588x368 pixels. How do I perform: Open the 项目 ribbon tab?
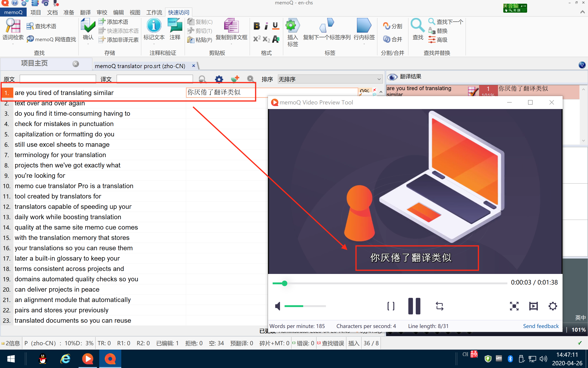[35, 12]
